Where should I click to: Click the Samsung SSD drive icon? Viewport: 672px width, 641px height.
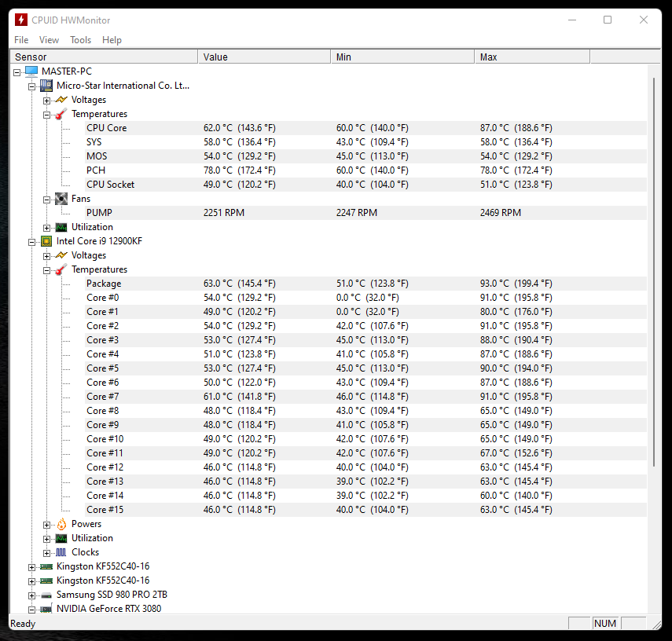pos(46,595)
